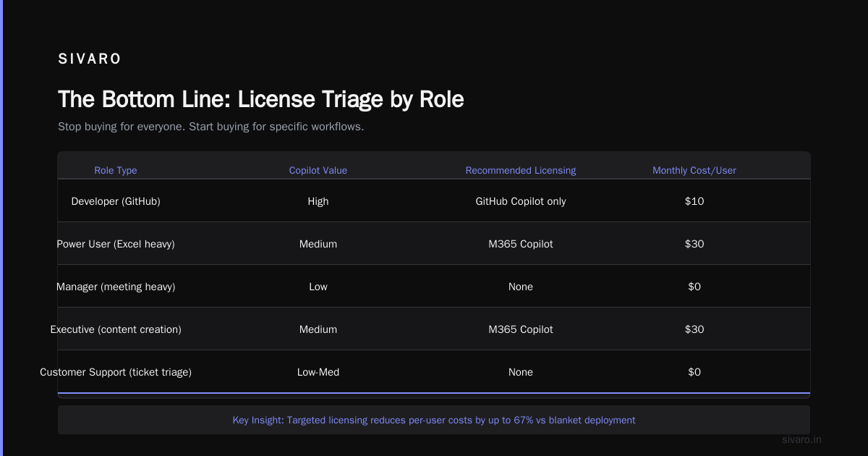Click None licensing in Customer Support row
This screenshot has height=456, width=868.
[521, 372]
